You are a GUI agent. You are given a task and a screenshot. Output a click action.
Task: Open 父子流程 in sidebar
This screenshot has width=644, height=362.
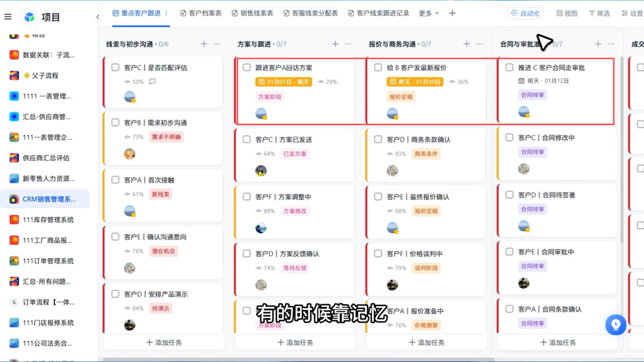pyautogui.click(x=45, y=76)
